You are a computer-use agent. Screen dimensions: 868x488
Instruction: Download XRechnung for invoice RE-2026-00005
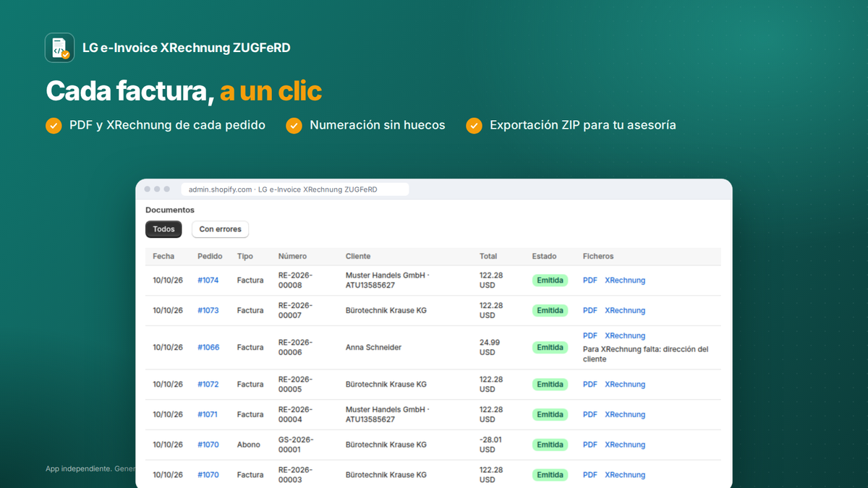point(625,385)
